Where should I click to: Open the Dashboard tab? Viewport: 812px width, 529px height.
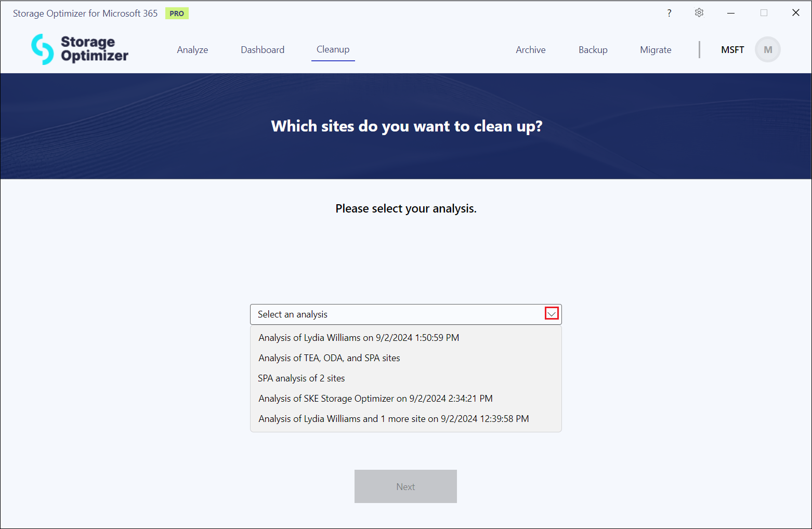(263, 50)
